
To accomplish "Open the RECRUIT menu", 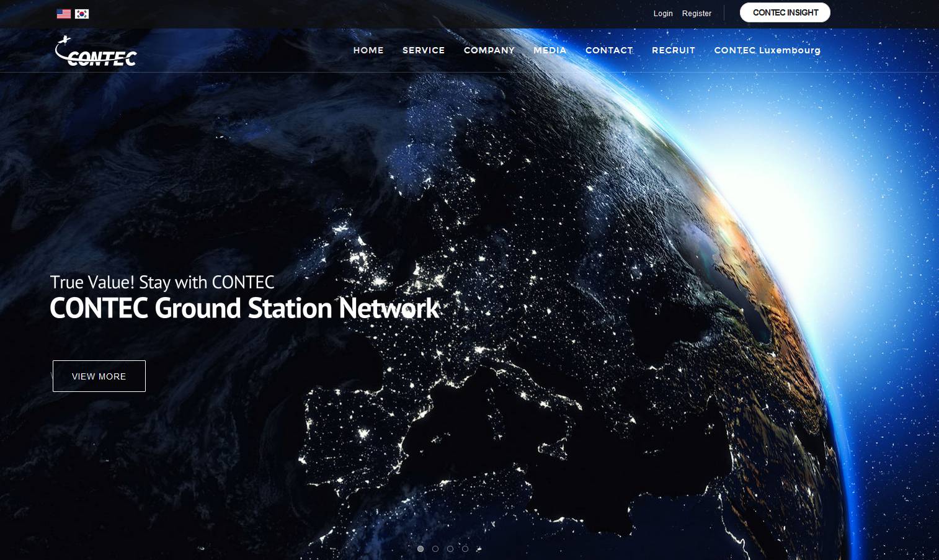I will pos(674,50).
